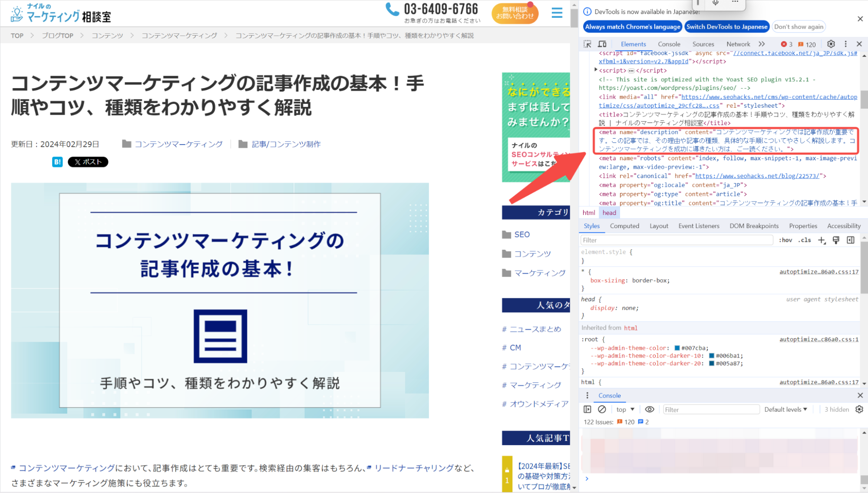Click the X post share button
Screen dimensions: 868x493
click(88, 162)
